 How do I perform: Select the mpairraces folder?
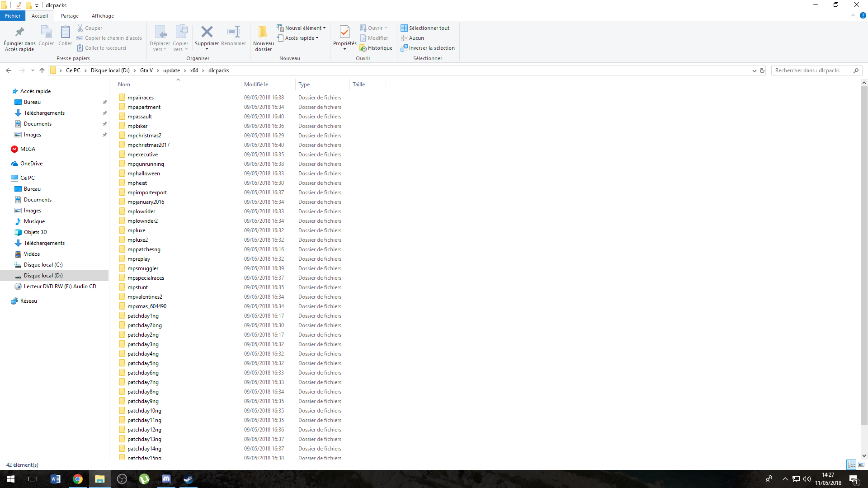tap(140, 98)
